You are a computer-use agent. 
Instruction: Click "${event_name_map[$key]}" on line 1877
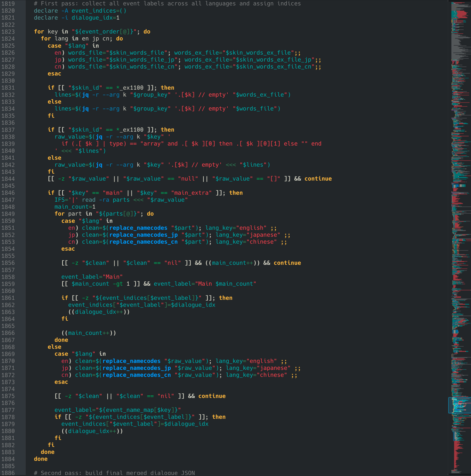(138, 410)
